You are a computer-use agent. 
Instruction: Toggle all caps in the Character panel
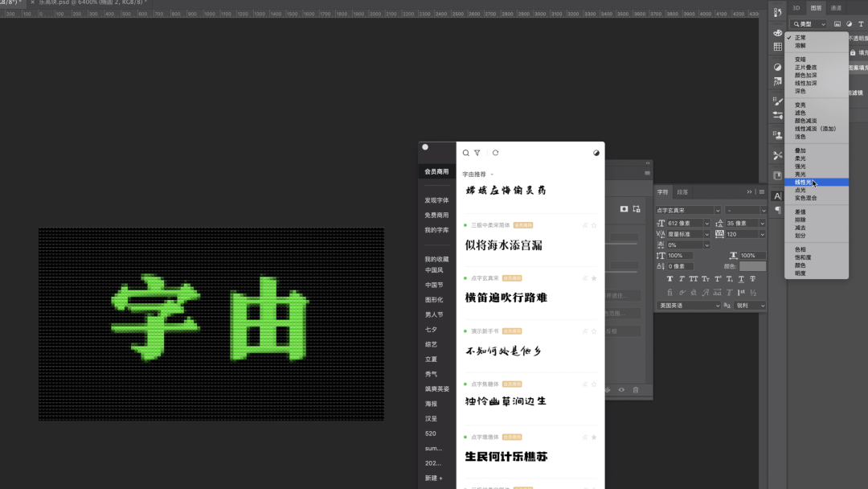693,279
